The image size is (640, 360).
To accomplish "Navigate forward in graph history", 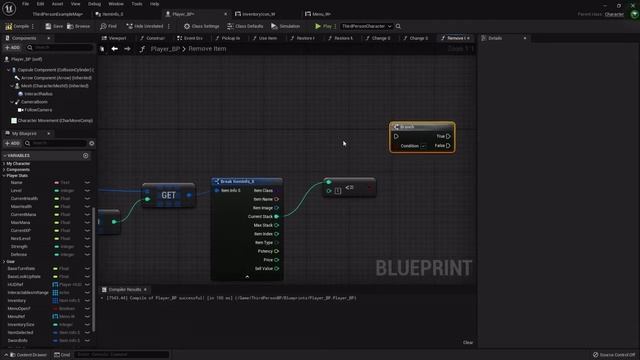I will pyautogui.click(x=127, y=49).
